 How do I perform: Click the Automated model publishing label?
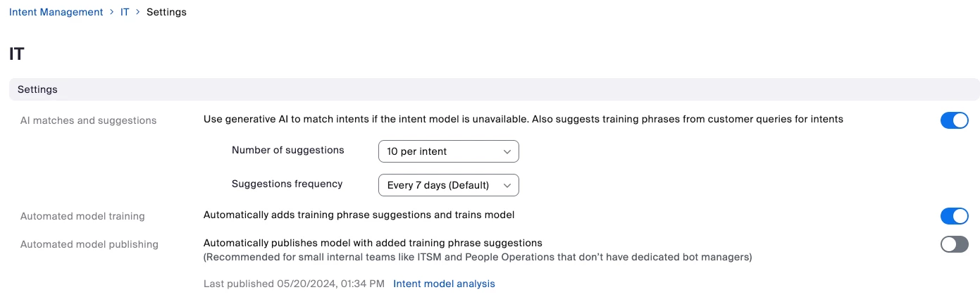(x=89, y=244)
